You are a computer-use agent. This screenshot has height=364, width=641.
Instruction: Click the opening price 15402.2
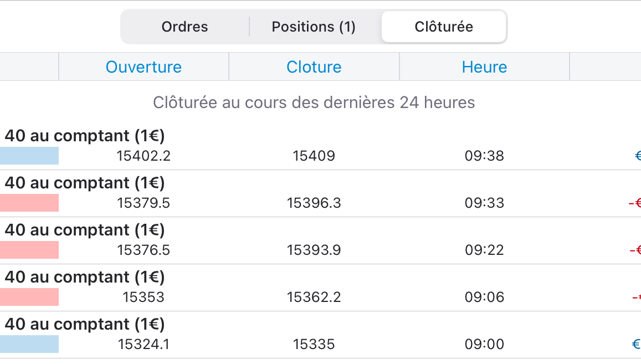[x=143, y=156]
